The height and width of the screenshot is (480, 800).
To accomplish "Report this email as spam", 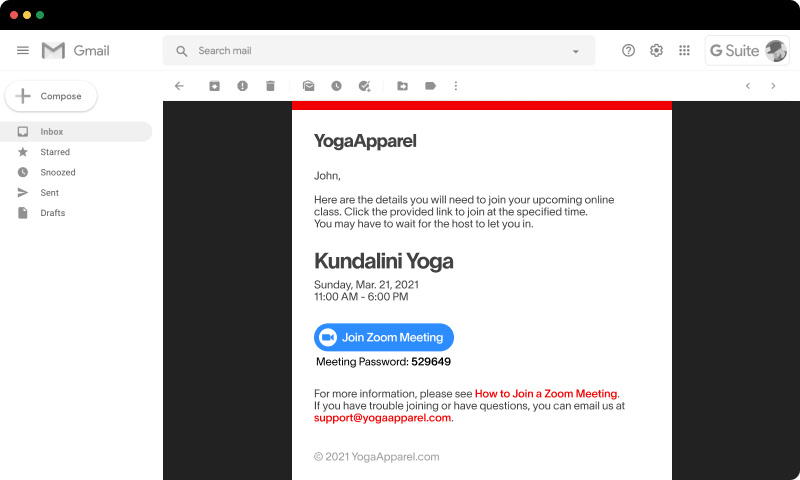I will pyautogui.click(x=242, y=86).
